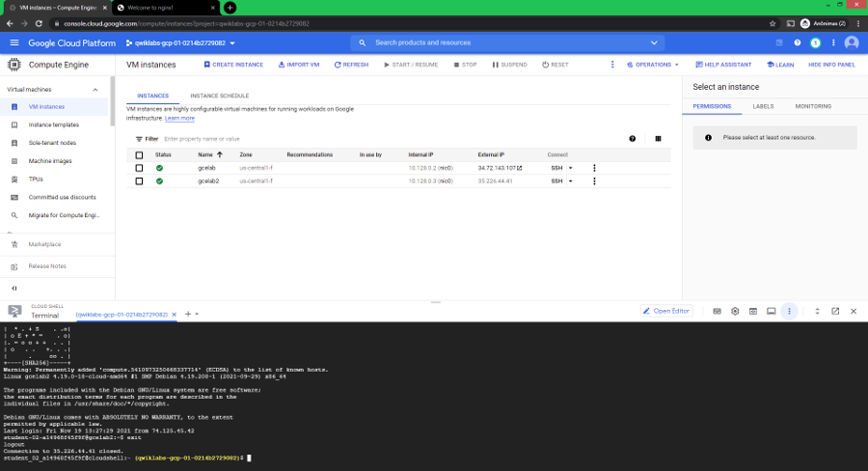The image size is (868, 471).
Task: Activate Cloud Shell icon in header
Action: (779, 42)
